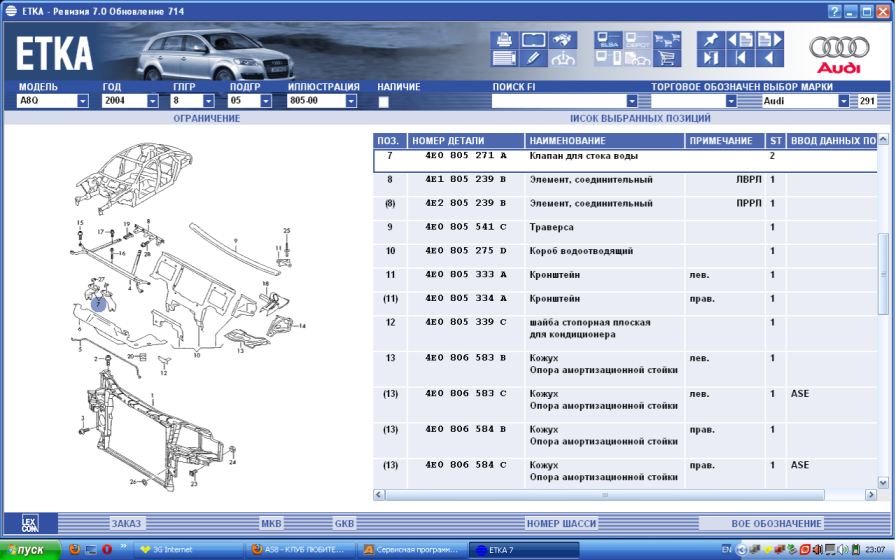Click the exit door icon
The height and width of the screenshot is (560, 896).
(x=710, y=59)
